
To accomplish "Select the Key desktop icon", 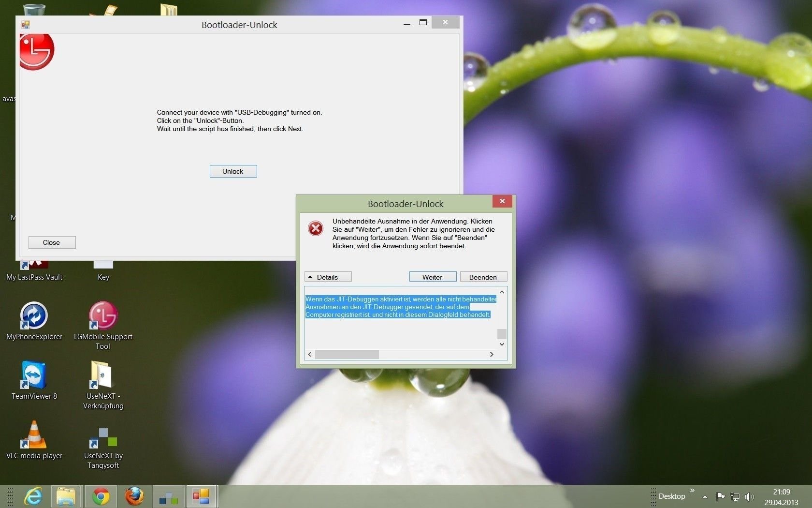I will [103, 271].
